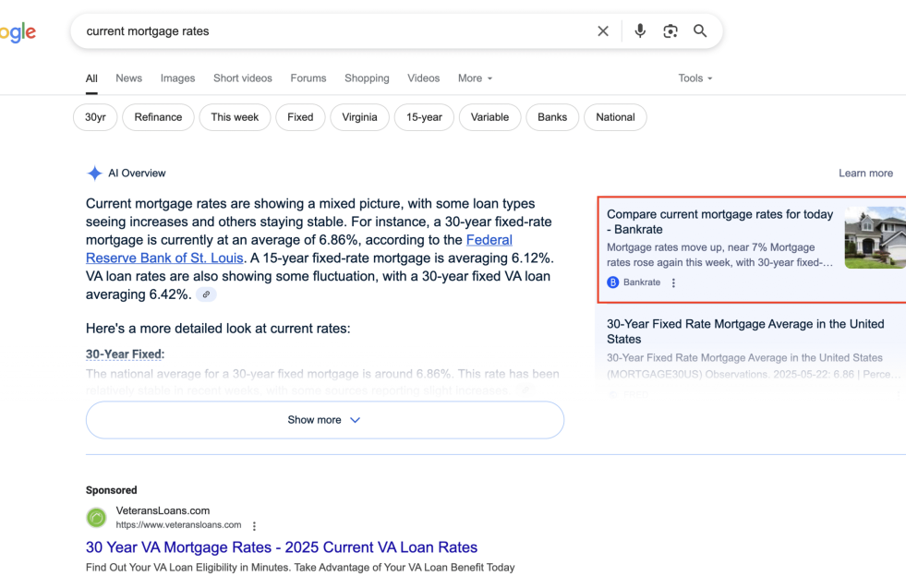
Task: Clear the search box with X icon
Action: point(603,31)
